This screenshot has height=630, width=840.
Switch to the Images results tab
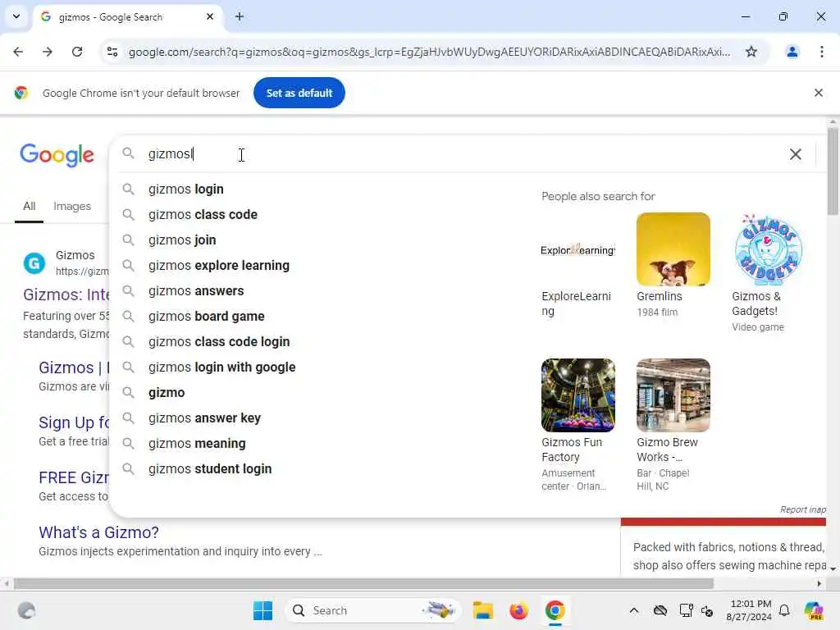[x=72, y=206]
